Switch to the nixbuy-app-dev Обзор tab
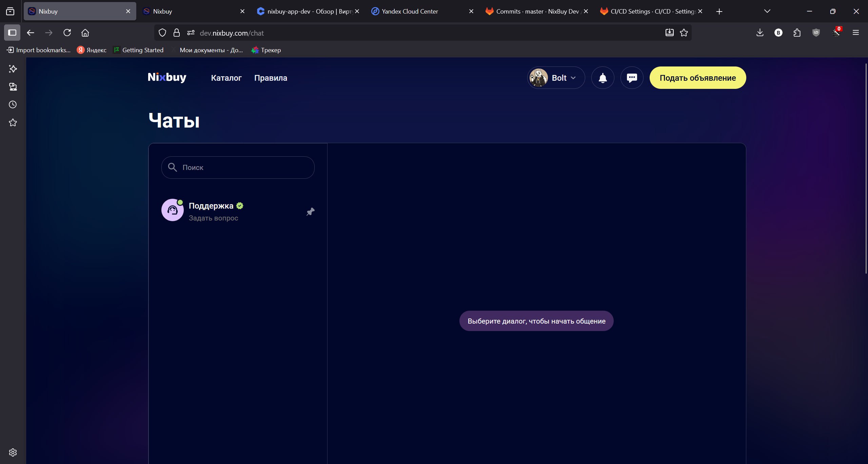 pos(308,11)
